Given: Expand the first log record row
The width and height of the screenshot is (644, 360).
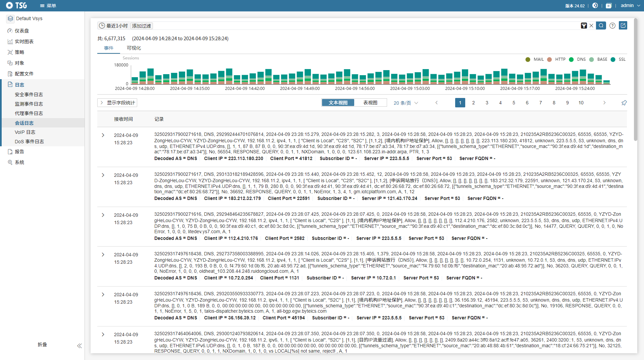Looking at the screenshot, I should click(x=103, y=135).
